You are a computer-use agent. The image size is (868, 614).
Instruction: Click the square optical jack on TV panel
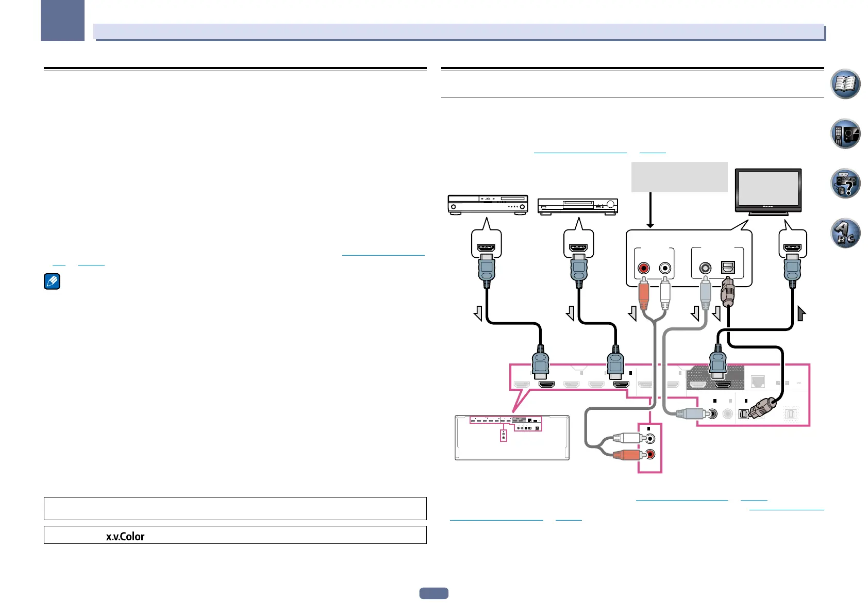click(x=728, y=267)
